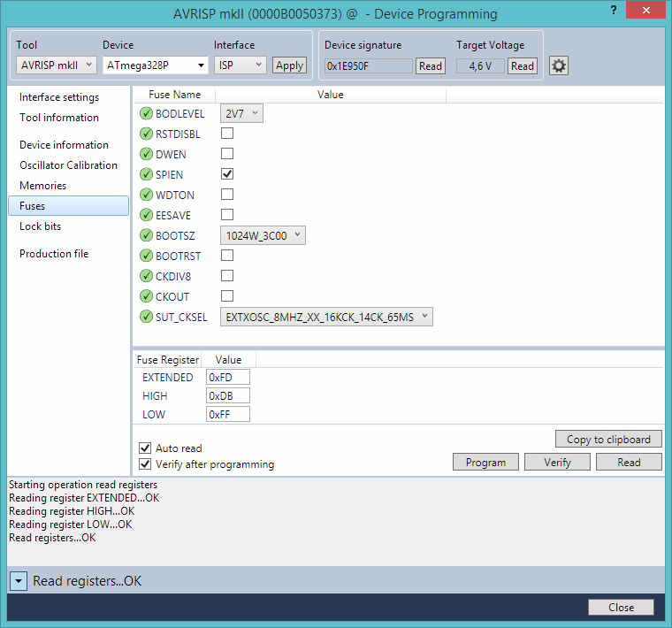Image resolution: width=672 pixels, height=628 pixels.
Task: Click green status icon beside EESAVE
Action: coord(146,215)
